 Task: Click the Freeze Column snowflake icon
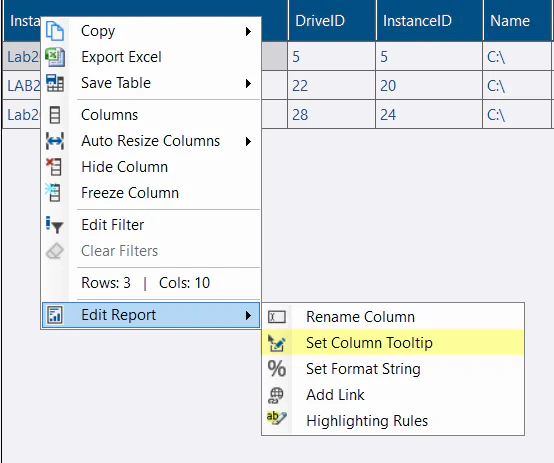click(53, 193)
